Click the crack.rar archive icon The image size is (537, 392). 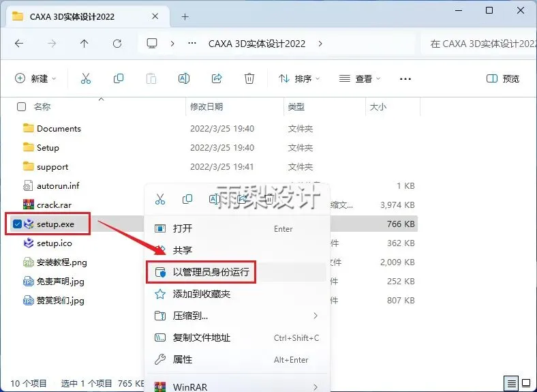tap(29, 205)
